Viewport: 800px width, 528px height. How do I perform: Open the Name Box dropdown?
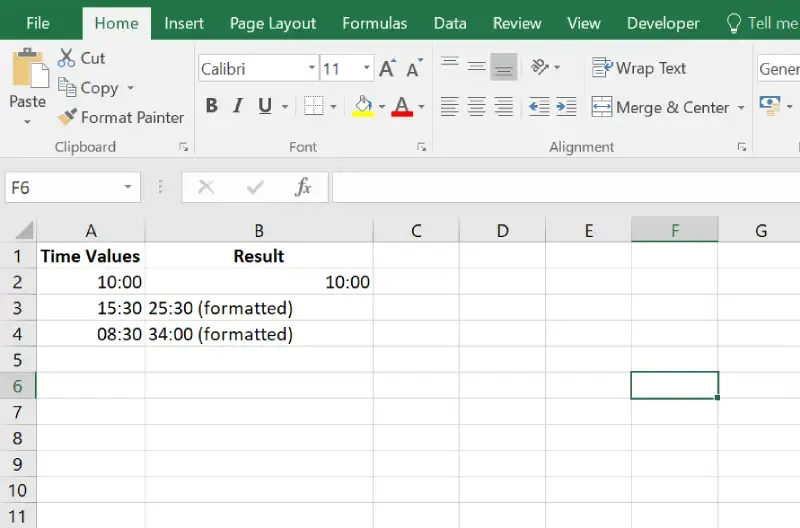(x=128, y=187)
